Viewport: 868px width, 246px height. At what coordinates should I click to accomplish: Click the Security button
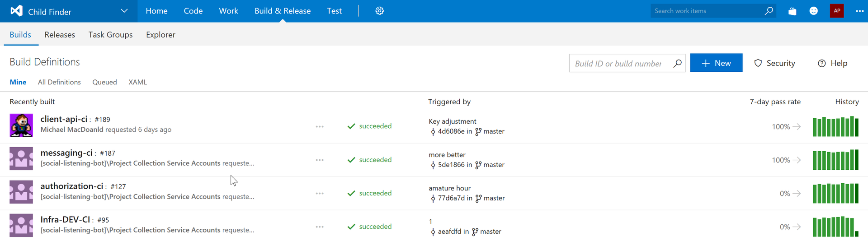click(x=774, y=63)
